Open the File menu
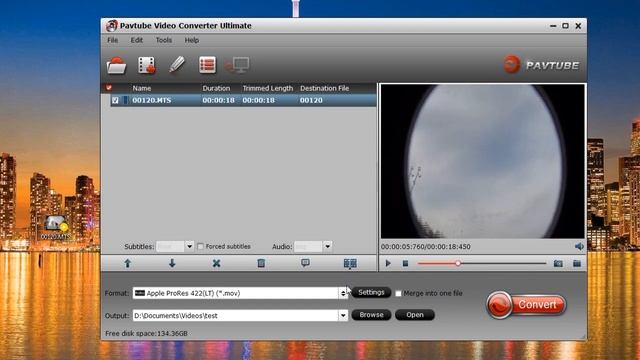This screenshot has width=640, height=360. [x=113, y=40]
